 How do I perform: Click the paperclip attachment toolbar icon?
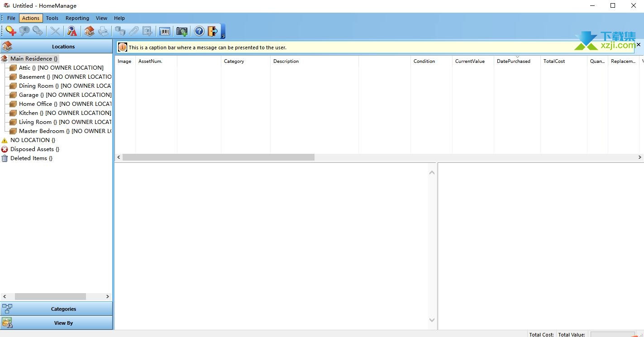pyautogui.click(x=134, y=31)
